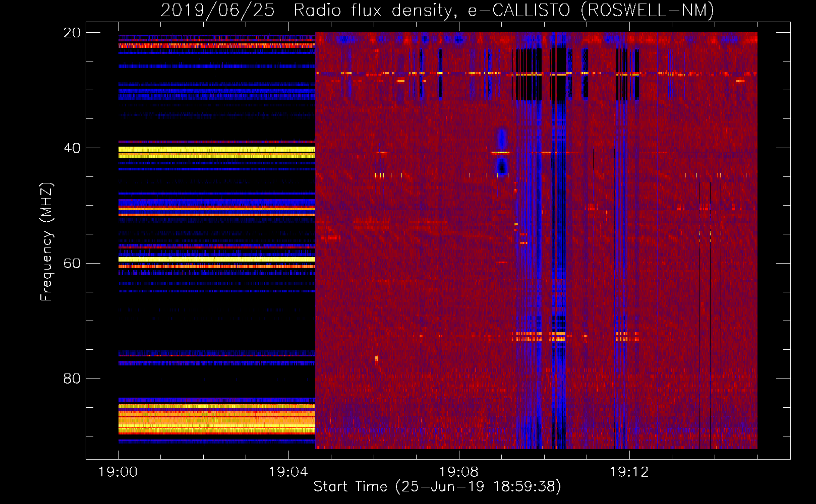Click the ROSWELL-NM station name in title
Screen dimensions: 816x504
(x=647, y=10)
